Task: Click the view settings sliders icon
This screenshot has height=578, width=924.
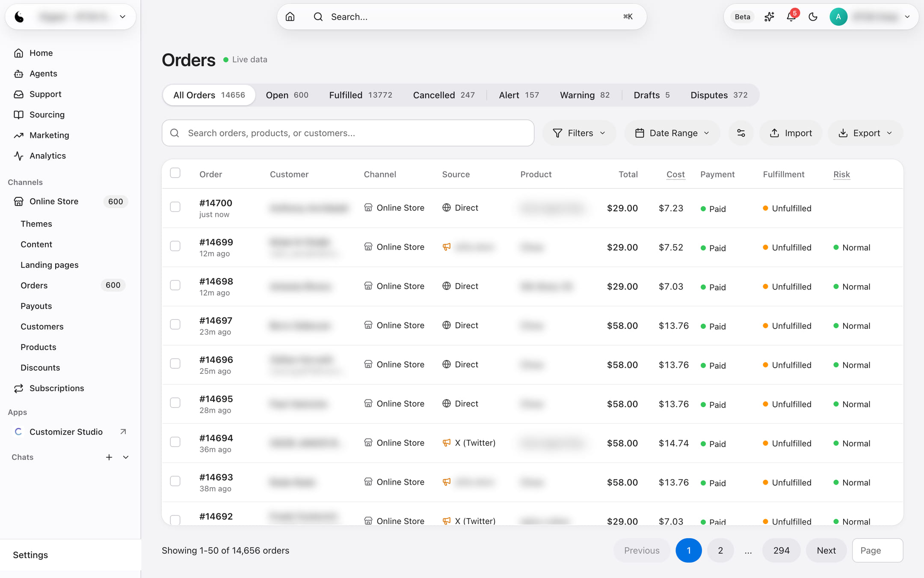Action: tap(741, 133)
